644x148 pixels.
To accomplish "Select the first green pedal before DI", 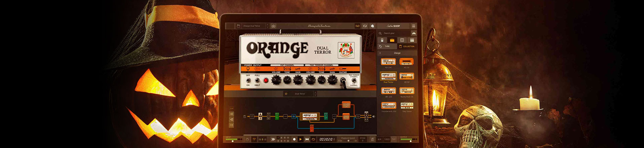I will (277, 116).
